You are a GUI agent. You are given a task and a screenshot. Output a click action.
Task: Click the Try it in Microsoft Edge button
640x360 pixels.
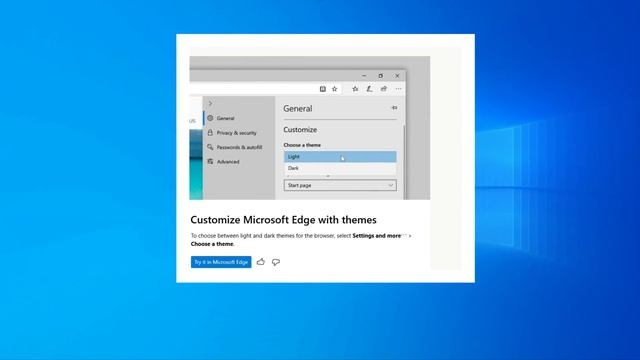(x=221, y=262)
